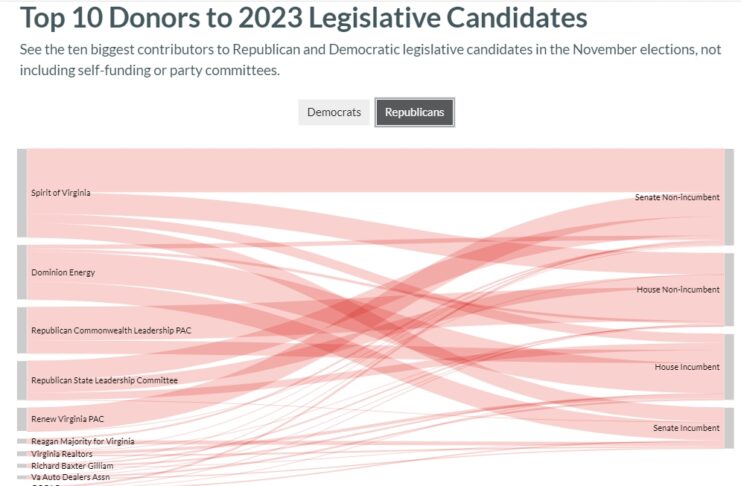Click the Spirit of Virginia donor node

(60, 192)
